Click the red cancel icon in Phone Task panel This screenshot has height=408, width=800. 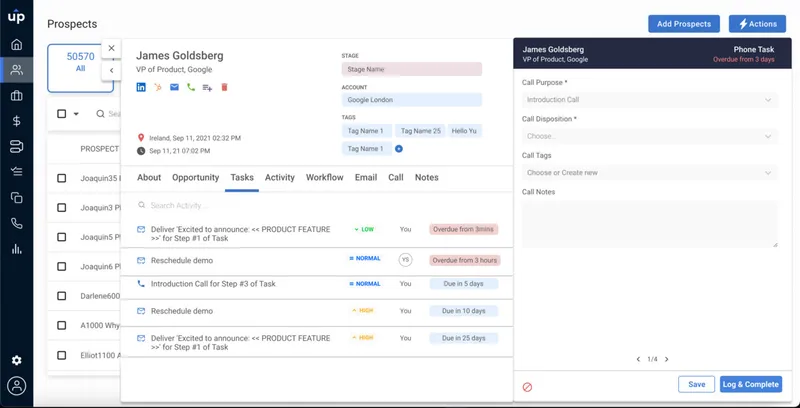528,387
